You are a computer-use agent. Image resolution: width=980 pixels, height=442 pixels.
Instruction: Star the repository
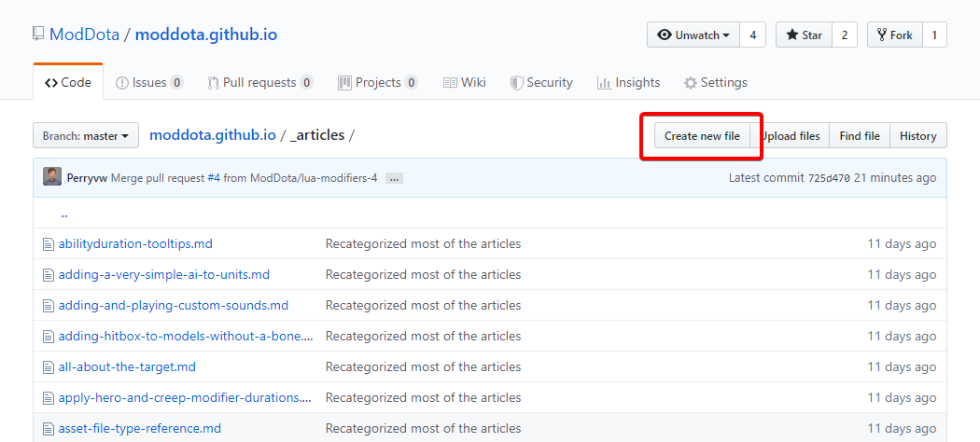click(804, 35)
